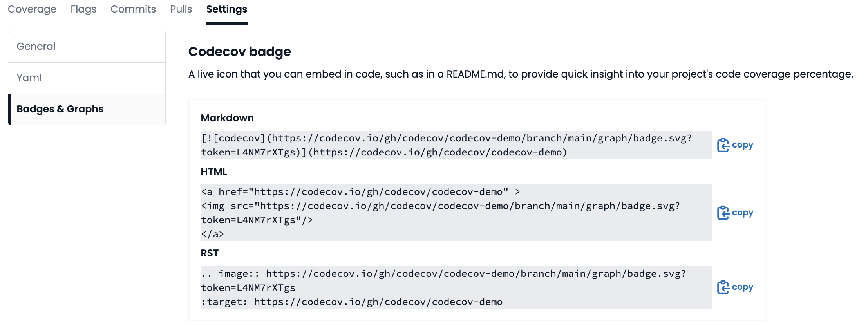Viewport: 868px width, 325px height.
Task: Click the RST section label
Action: pos(210,253)
